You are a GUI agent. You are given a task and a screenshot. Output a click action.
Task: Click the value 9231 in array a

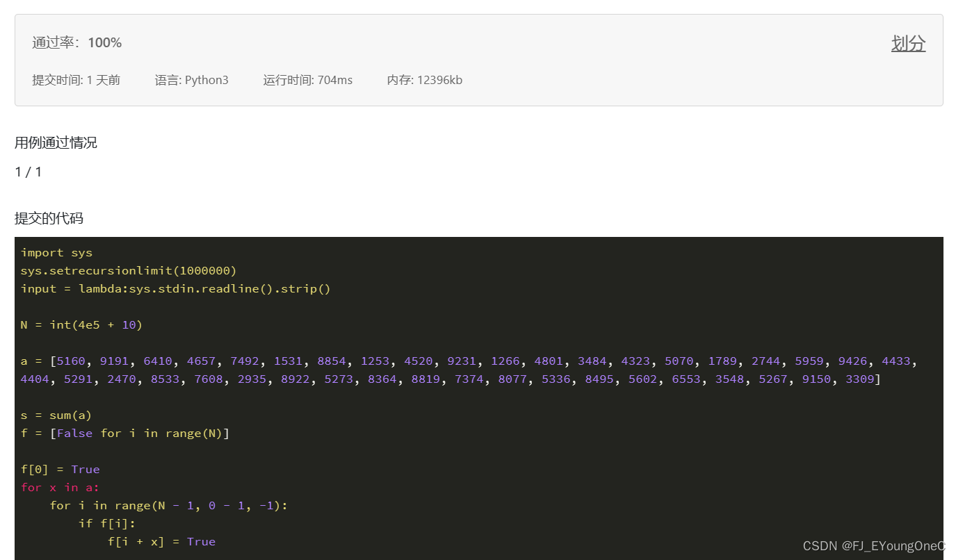click(462, 361)
